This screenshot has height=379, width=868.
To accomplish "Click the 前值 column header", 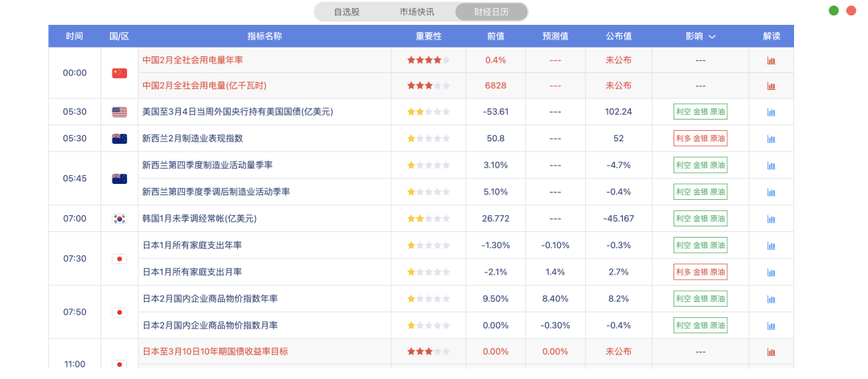I will 495,36.
